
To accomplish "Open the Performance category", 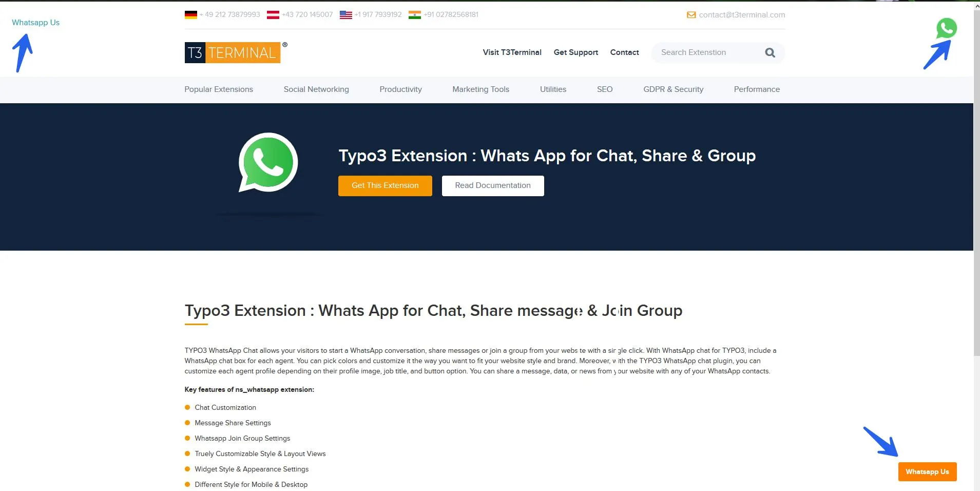I will click(x=757, y=89).
